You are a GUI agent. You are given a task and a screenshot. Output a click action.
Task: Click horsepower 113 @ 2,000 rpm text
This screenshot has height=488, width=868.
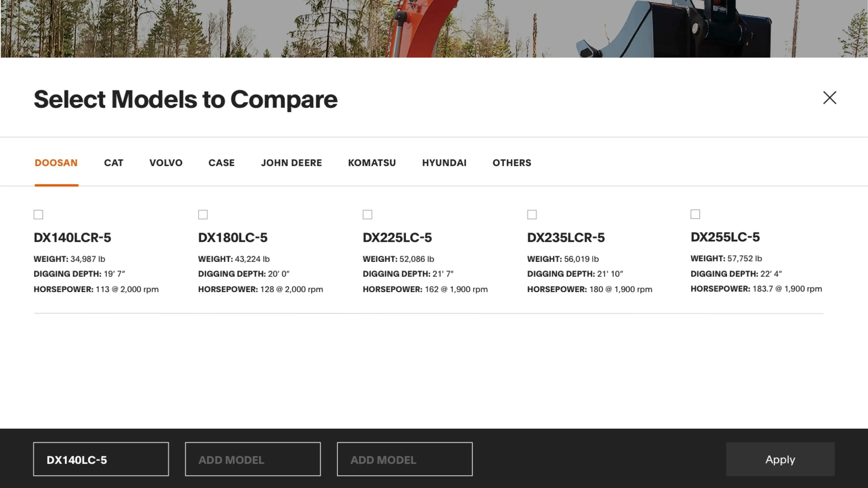[x=127, y=289]
